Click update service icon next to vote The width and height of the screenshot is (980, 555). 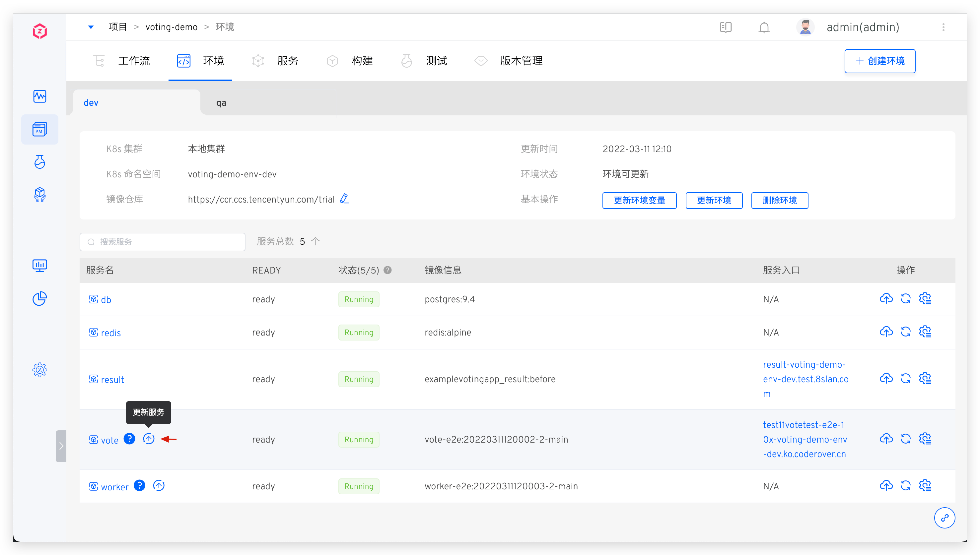(149, 439)
